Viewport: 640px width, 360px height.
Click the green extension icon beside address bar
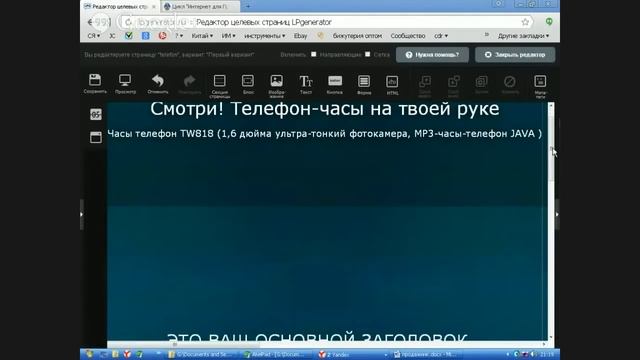coord(549,22)
